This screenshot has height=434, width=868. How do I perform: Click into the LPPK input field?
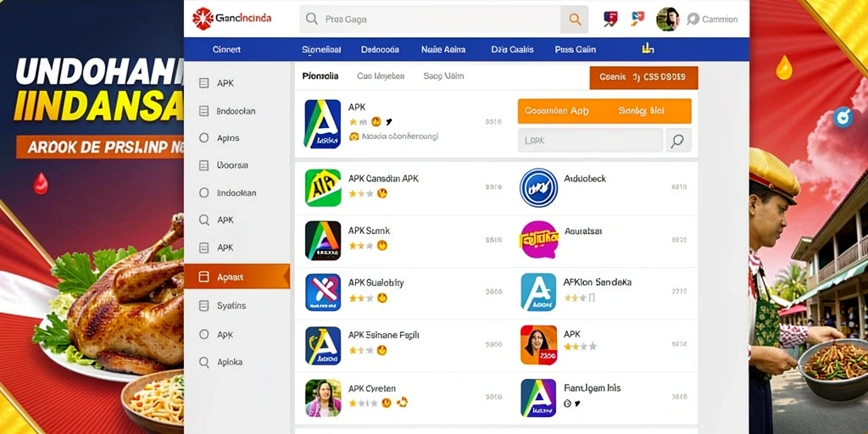[590, 141]
